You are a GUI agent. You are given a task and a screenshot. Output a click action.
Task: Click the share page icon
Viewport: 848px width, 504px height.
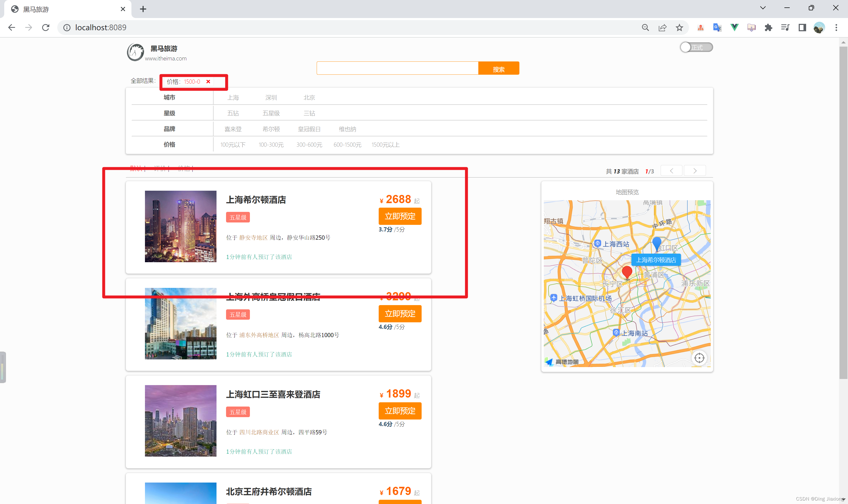(662, 28)
